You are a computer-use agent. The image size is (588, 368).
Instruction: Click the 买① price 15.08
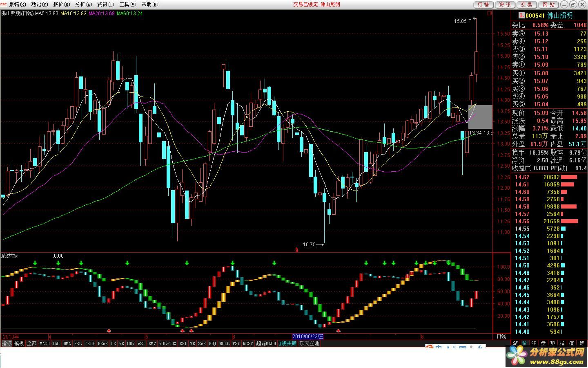coord(541,73)
